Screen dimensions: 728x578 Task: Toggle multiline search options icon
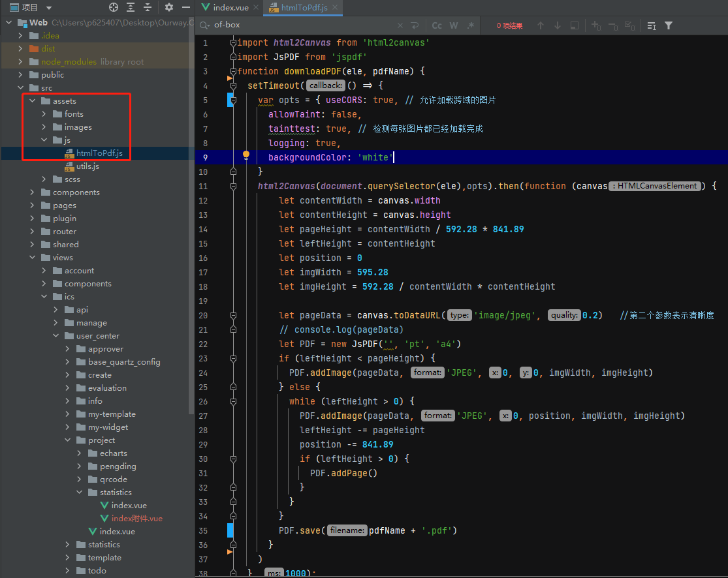652,25
